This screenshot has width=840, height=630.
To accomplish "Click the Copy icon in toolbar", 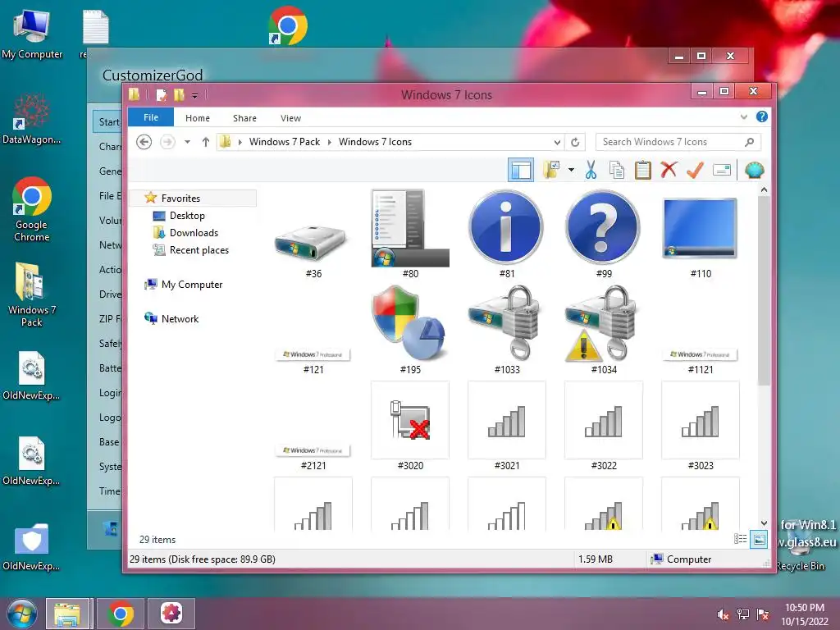I will pos(617,171).
